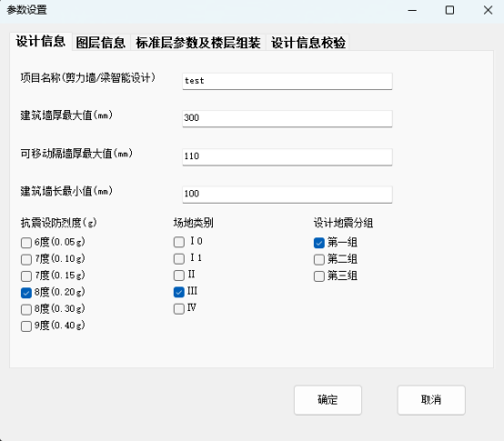
Task: Close the 参数设置 dialog
Action: coord(488,10)
